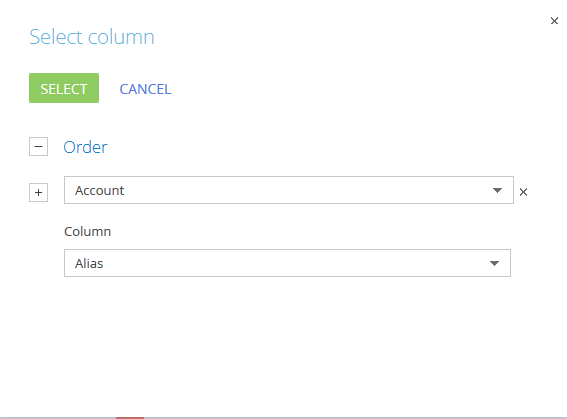Remove the Account row using the X icon
The image size is (567, 419).
pos(523,192)
